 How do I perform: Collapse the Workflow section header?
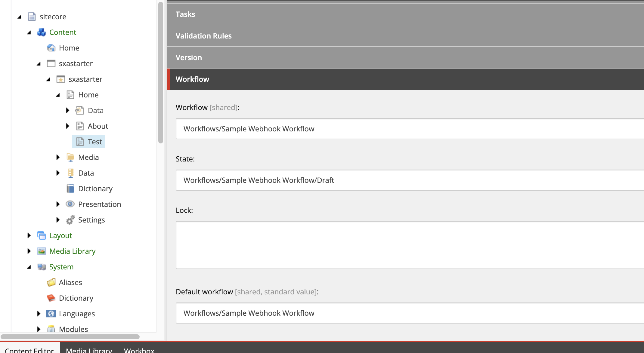pos(405,79)
